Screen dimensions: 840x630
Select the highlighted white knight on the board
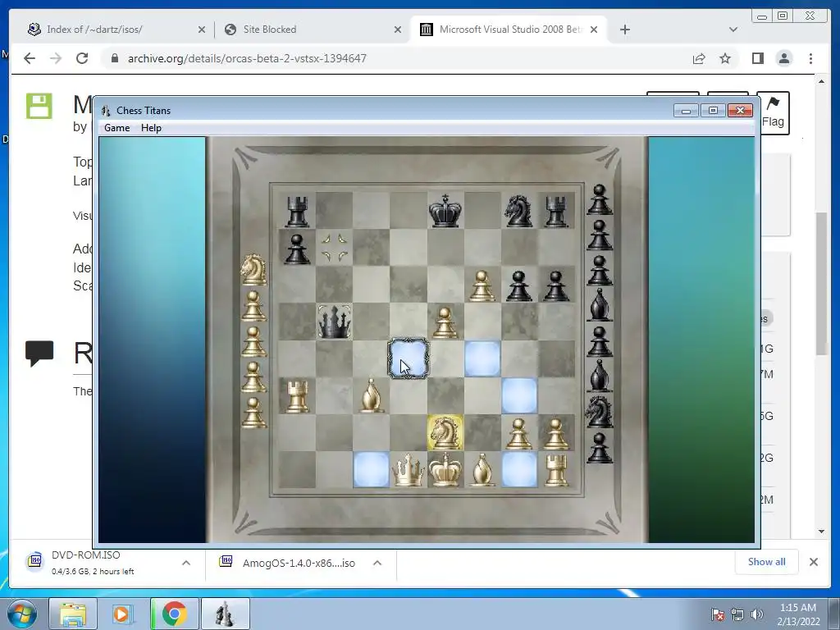coord(445,432)
